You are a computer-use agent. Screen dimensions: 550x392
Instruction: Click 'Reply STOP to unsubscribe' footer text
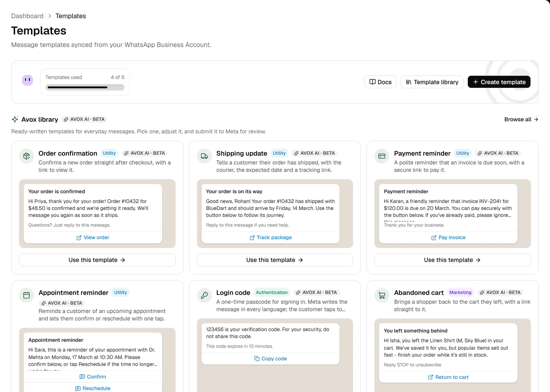[x=412, y=365]
